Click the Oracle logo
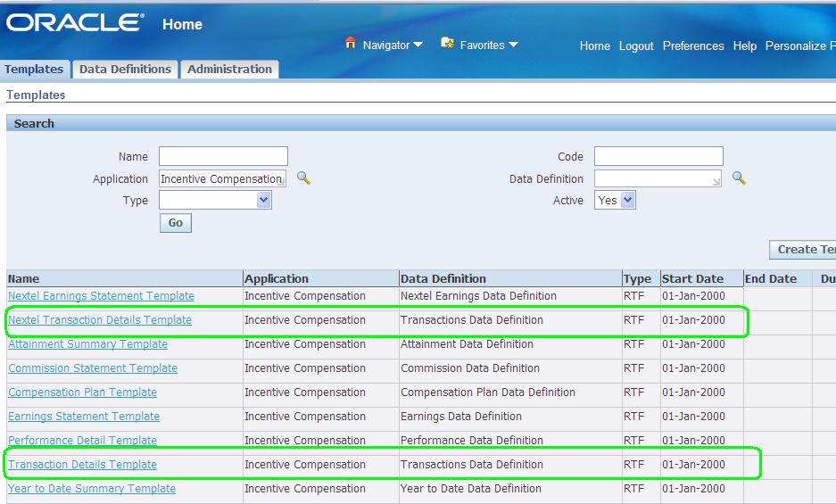This screenshot has height=504, width=836. pyautogui.click(x=75, y=22)
